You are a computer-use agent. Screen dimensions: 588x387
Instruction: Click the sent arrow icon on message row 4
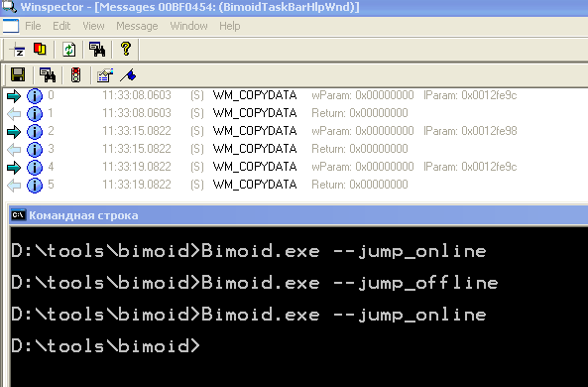pyautogui.click(x=14, y=168)
